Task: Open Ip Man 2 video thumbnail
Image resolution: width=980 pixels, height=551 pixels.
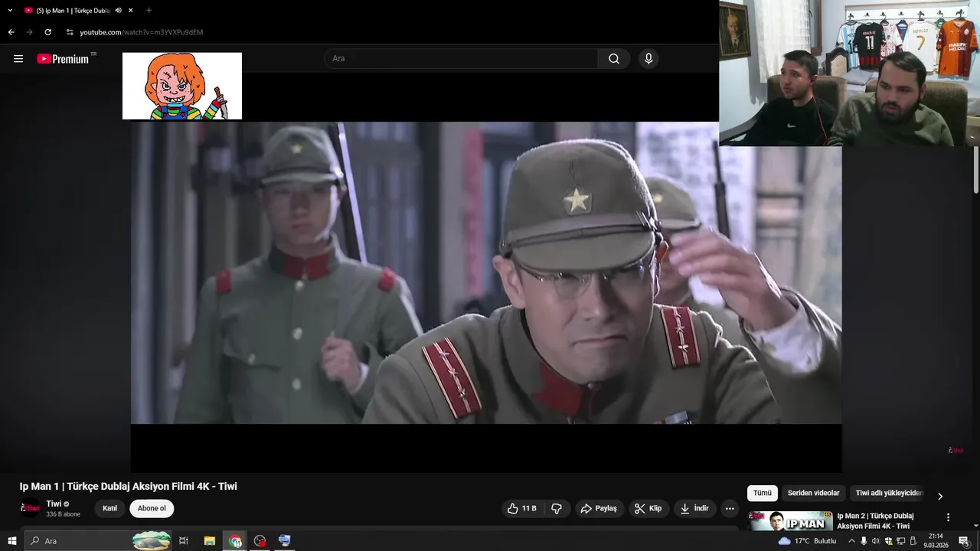Action: 791,521
